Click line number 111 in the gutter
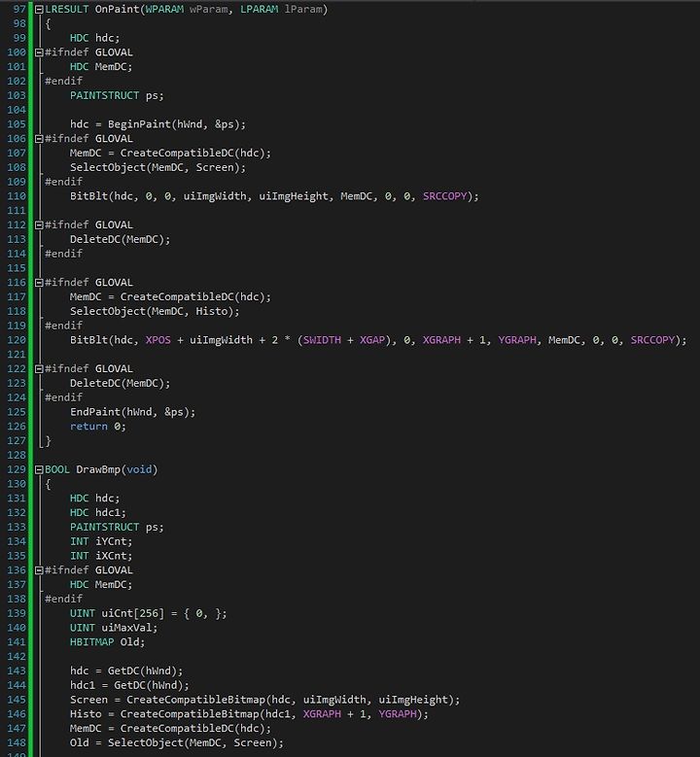This screenshot has width=700, height=757. pyautogui.click(x=17, y=211)
